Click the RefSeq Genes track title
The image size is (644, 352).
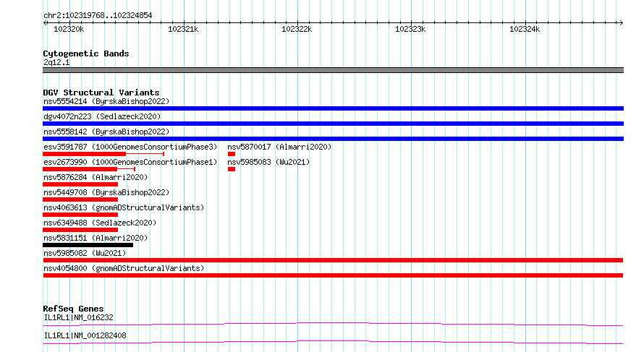tap(73, 309)
